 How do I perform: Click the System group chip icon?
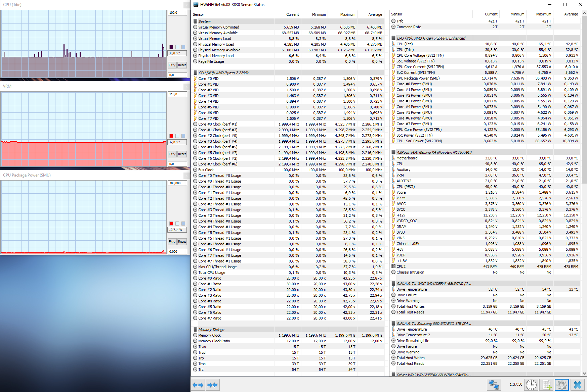[195, 21]
